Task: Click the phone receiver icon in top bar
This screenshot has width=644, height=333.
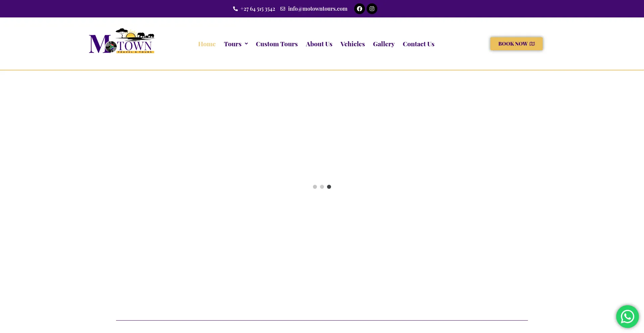Action: (235, 9)
